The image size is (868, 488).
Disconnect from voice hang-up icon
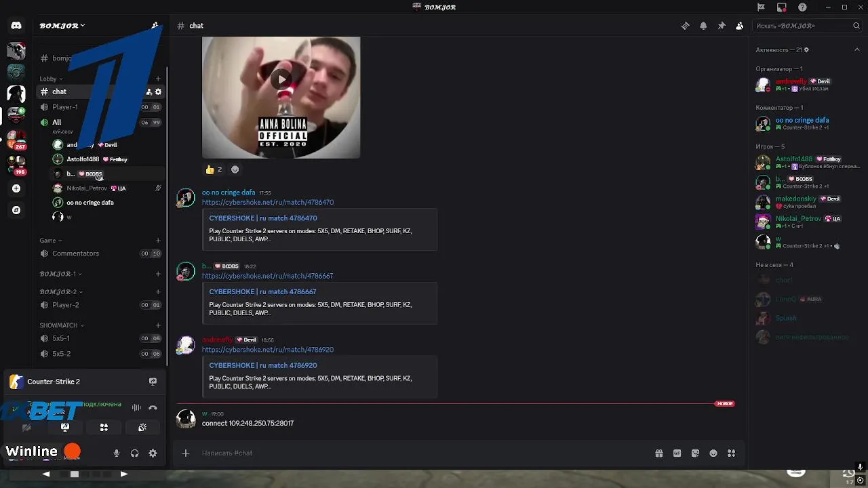tap(153, 407)
